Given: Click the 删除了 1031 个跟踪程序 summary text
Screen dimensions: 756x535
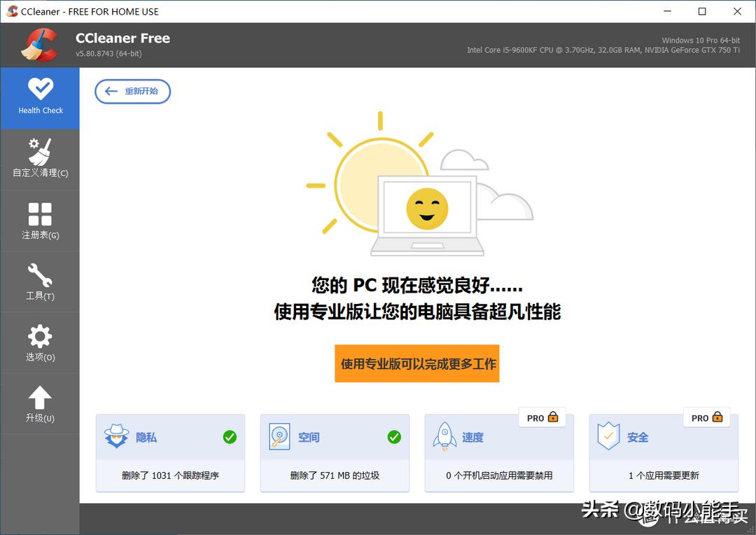Looking at the screenshot, I should 170,475.
